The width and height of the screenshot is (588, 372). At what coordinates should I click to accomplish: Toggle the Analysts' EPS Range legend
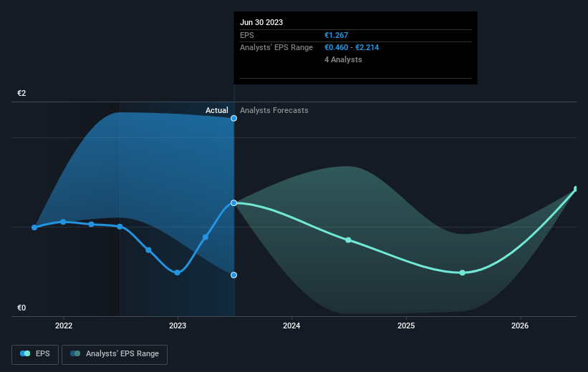(115, 354)
